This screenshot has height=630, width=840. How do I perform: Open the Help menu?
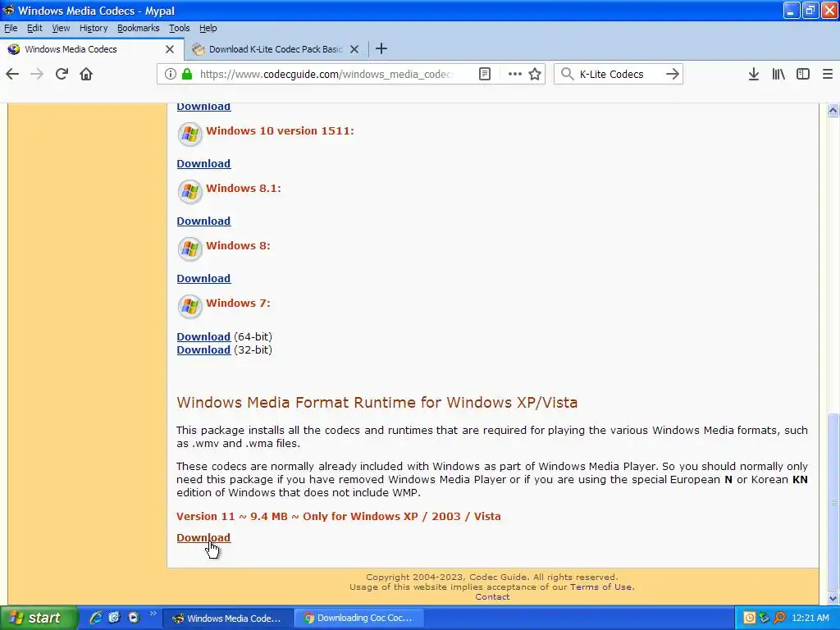pyautogui.click(x=208, y=28)
